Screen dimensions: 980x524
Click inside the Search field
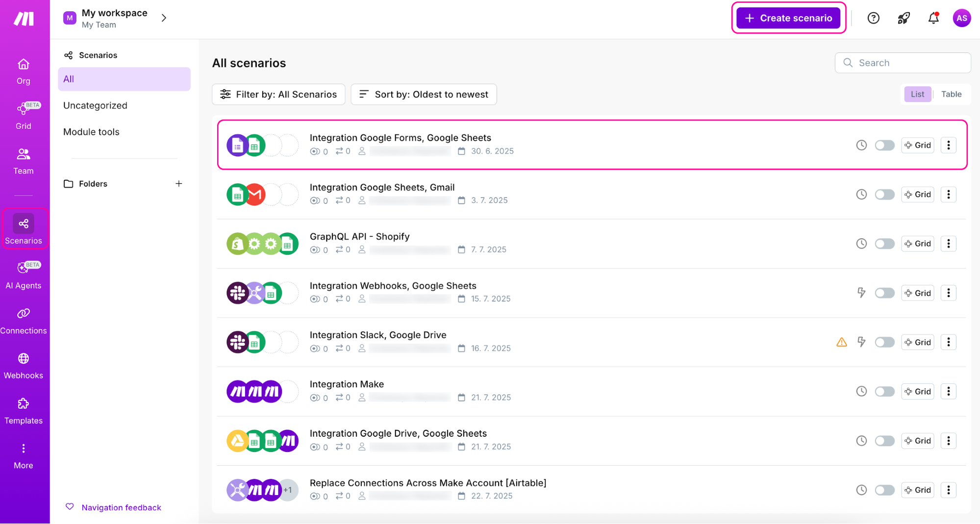[x=903, y=62]
